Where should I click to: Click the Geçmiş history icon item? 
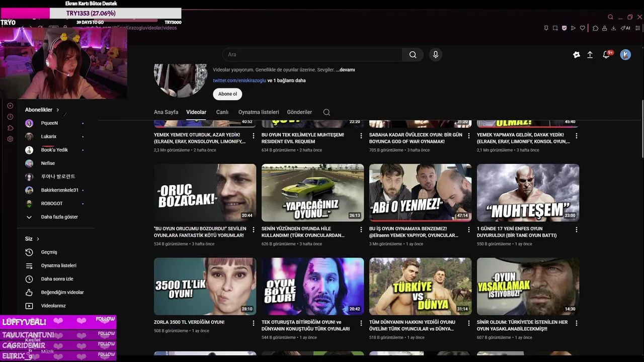click(x=29, y=252)
